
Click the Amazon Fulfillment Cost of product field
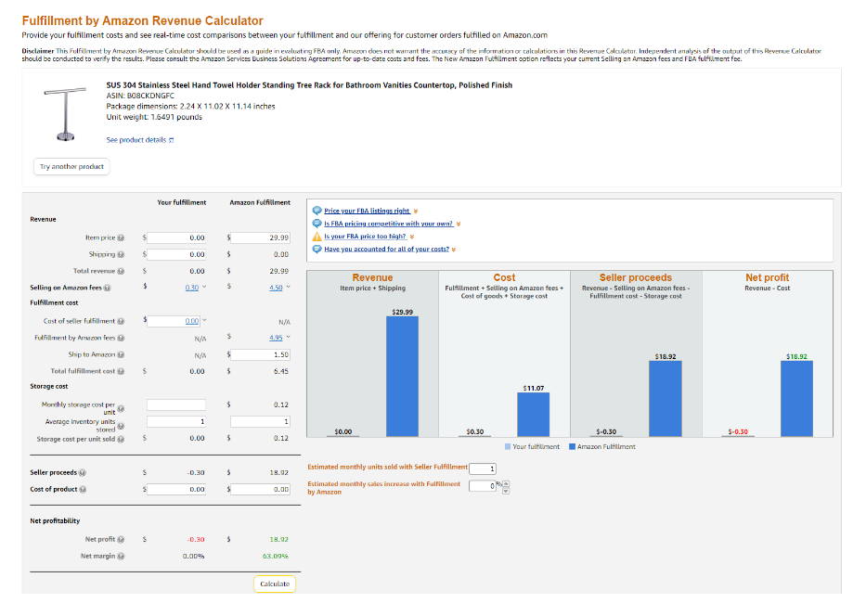pyautogui.click(x=260, y=489)
